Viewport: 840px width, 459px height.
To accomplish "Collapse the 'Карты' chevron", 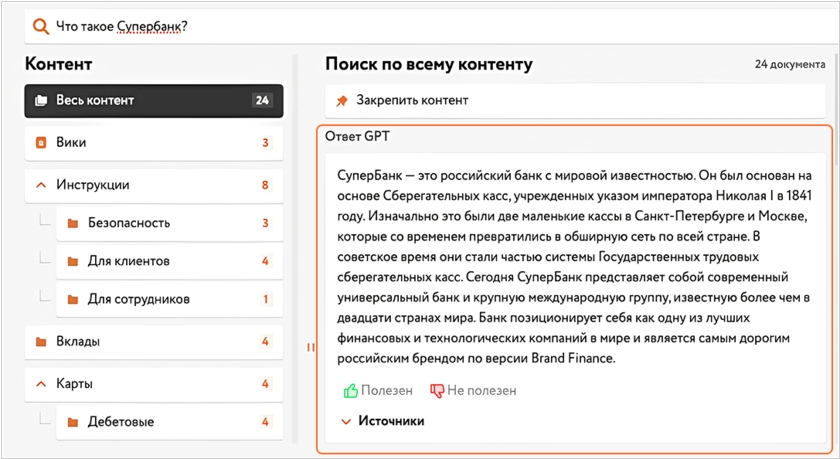I will click(41, 384).
